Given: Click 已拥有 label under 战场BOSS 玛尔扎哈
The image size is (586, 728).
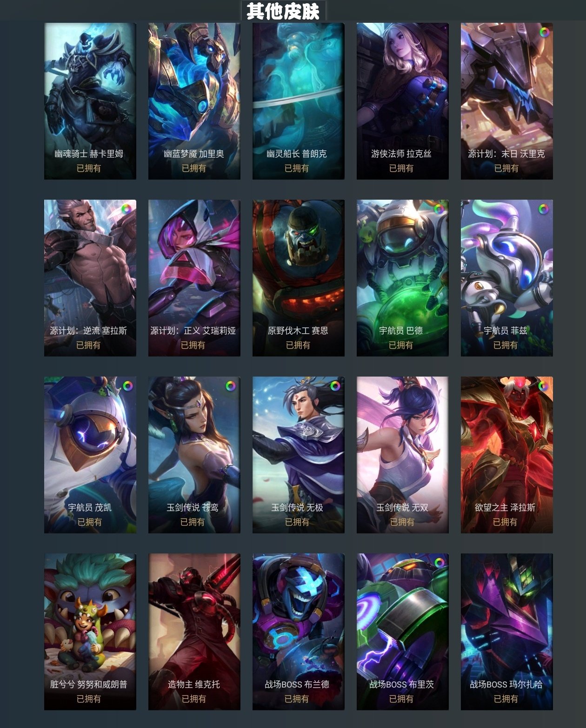Looking at the screenshot, I should 506,699.
